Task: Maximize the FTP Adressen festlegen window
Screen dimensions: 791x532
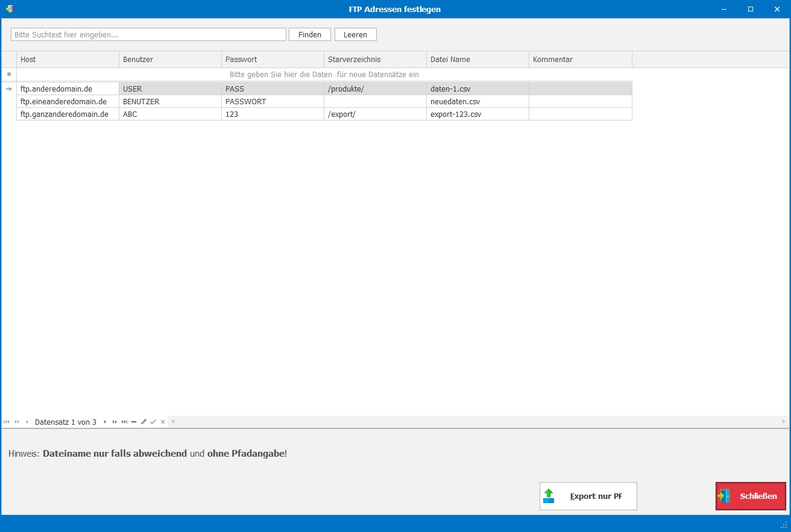Action: point(751,9)
